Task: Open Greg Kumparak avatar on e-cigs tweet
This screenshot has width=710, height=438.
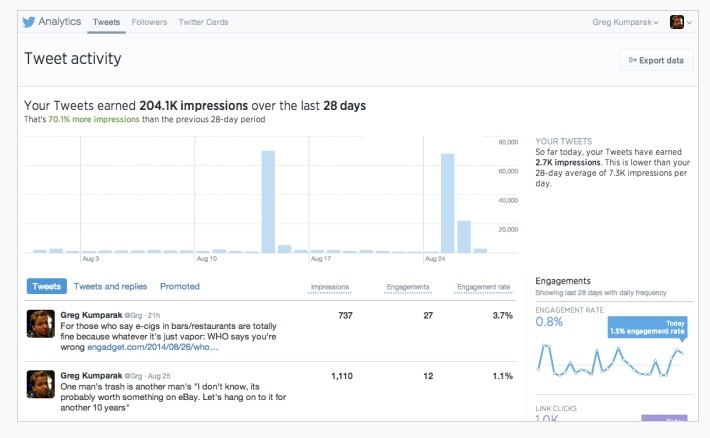Action: coord(40,323)
